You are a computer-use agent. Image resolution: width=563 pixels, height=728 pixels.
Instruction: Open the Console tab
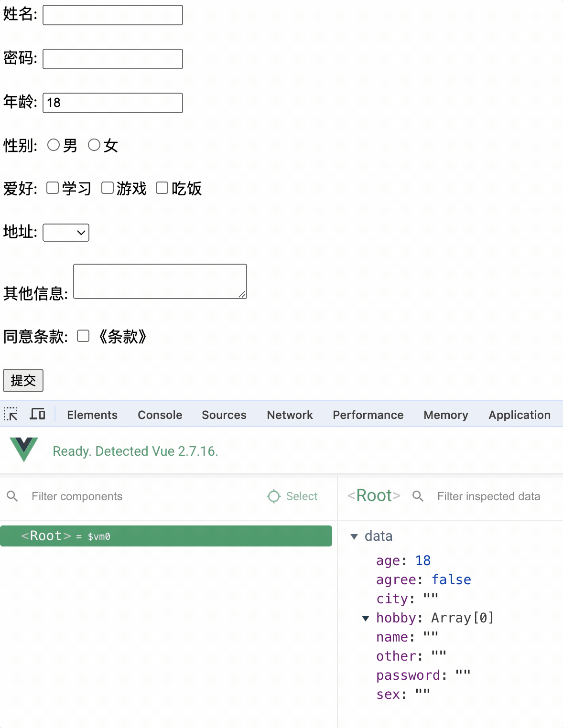[x=160, y=415]
